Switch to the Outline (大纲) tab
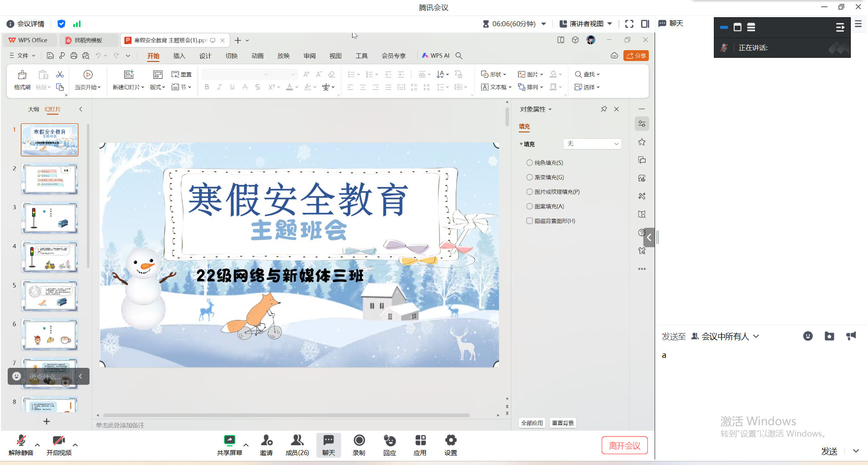 pos(33,109)
